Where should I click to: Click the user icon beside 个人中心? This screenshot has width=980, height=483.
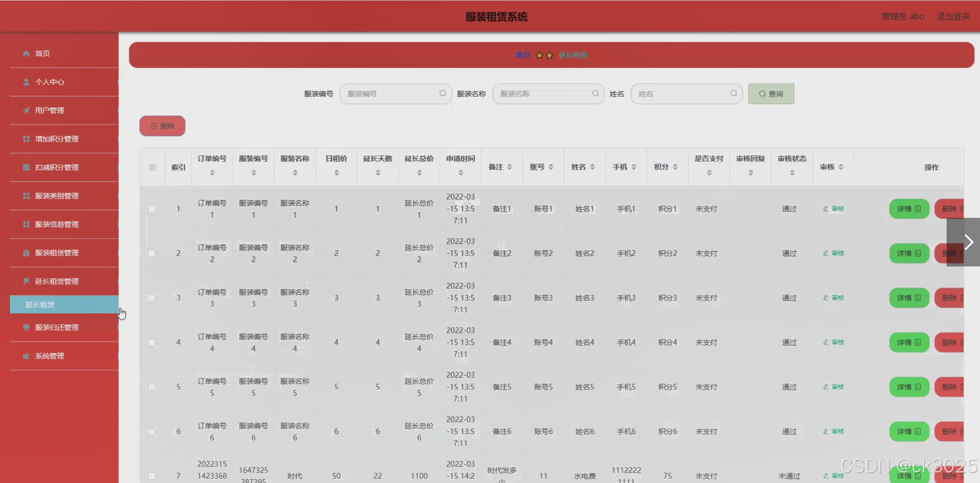point(26,82)
